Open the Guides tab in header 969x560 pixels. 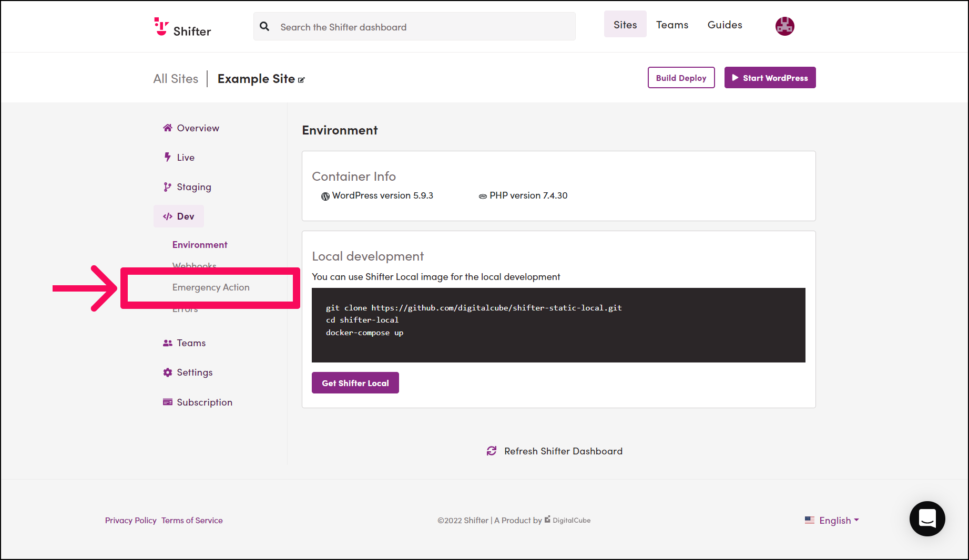click(x=725, y=25)
